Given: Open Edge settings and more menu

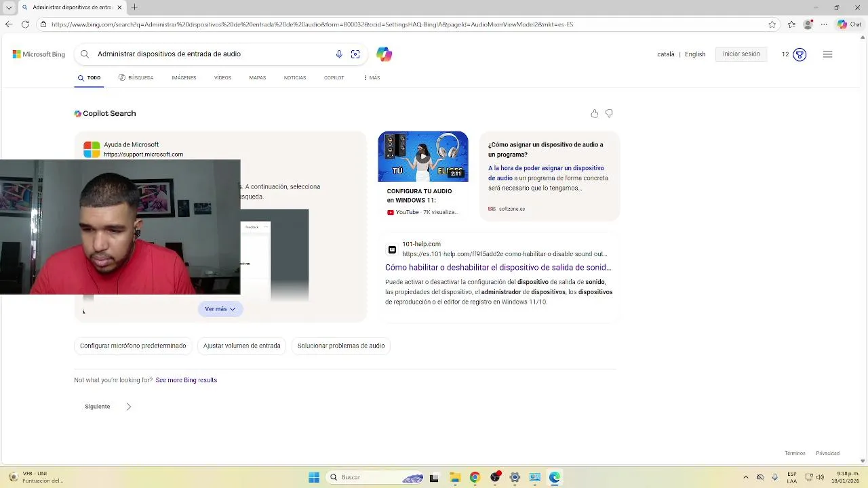Looking at the screenshot, I should 824,24.
